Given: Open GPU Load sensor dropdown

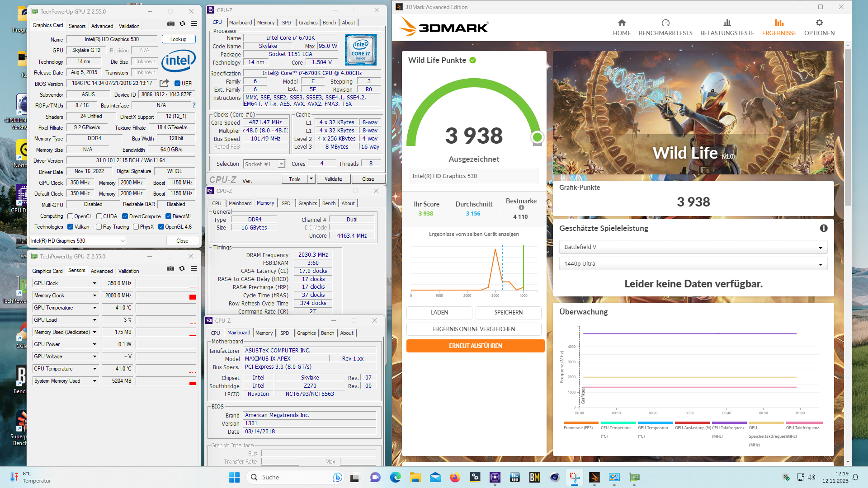Looking at the screenshot, I should (x=94, y=320).
